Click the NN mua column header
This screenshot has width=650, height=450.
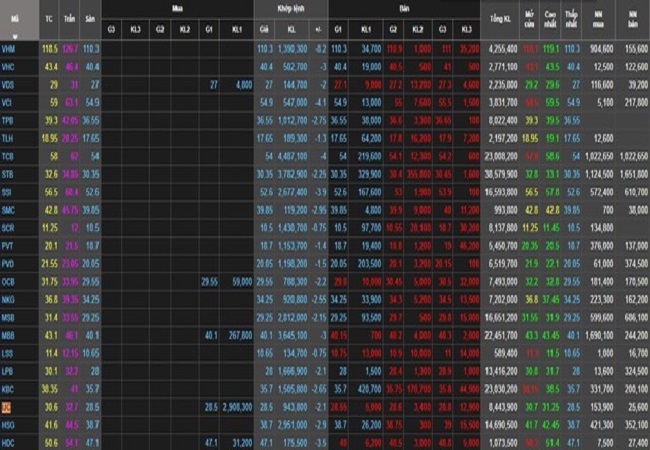598,19
